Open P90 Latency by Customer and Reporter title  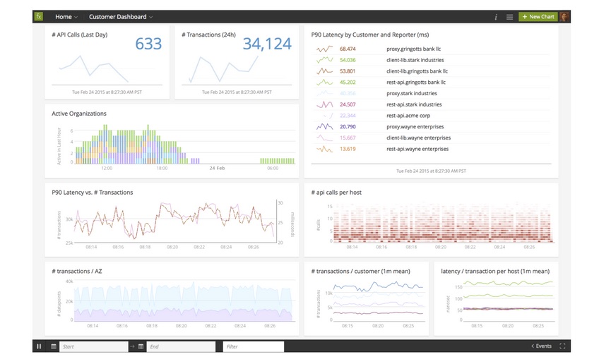click(x=370, y=35)
